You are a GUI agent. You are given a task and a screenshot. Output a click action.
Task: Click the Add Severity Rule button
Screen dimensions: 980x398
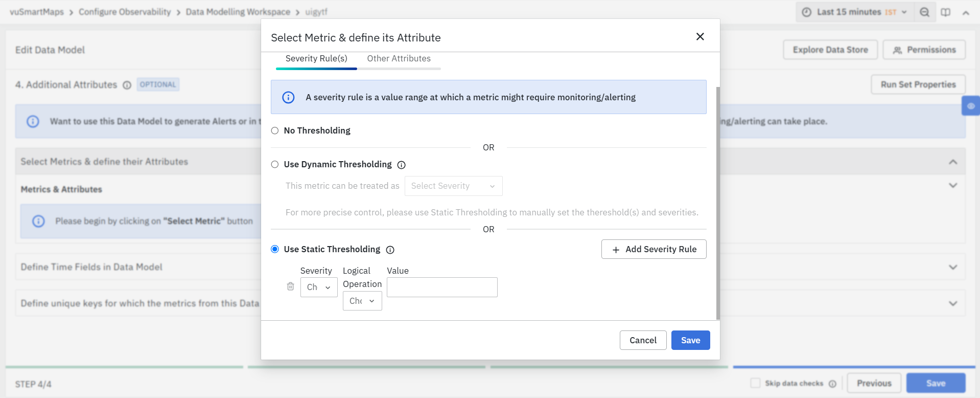pyautogui.click(x=654, y=249)
